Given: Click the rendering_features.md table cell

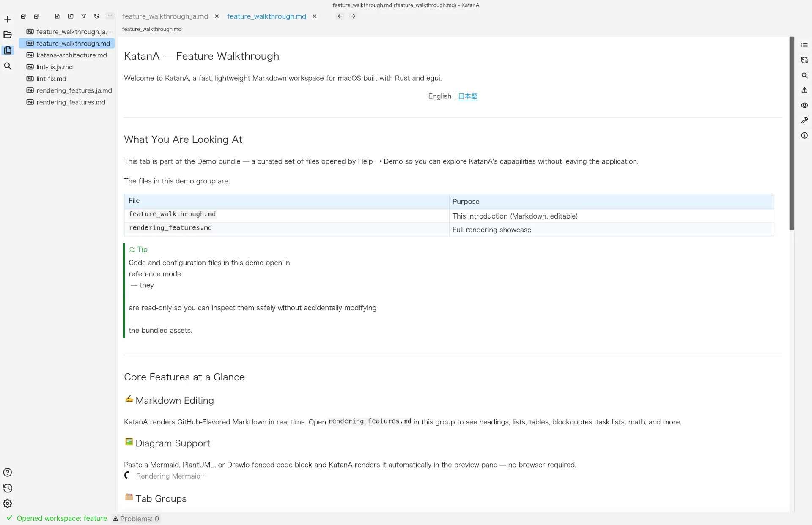Looking at the screenshot, I should click(286, 229).
